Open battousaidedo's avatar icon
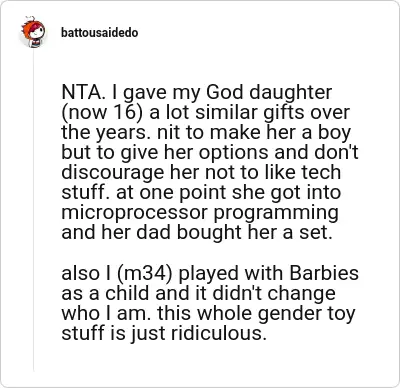The height and width of the screenshot is (388, 400). click(x=33, y=32)
